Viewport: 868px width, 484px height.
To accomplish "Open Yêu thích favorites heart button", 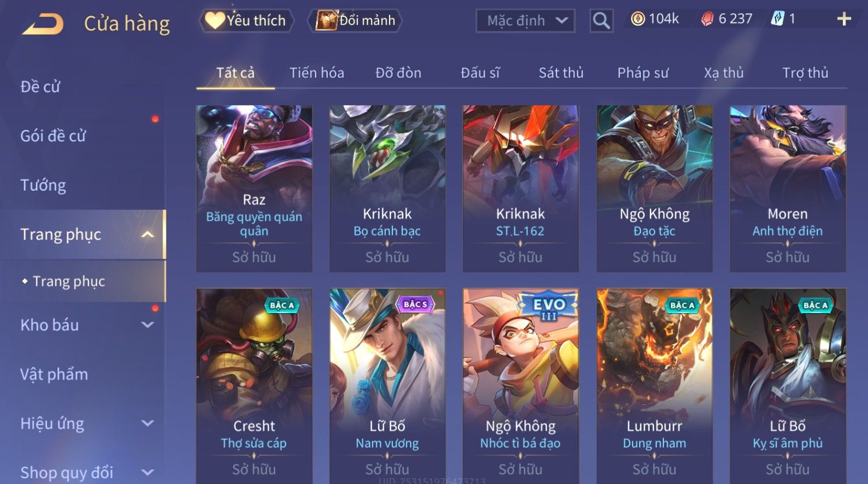I will pos(247,21).
